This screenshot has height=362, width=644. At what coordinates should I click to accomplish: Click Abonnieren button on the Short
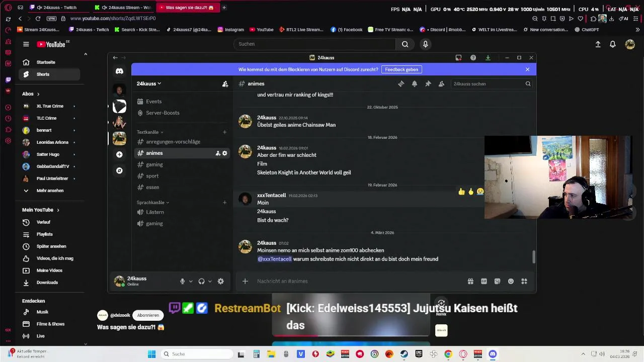pyautogui.click(x=148, y=315)
